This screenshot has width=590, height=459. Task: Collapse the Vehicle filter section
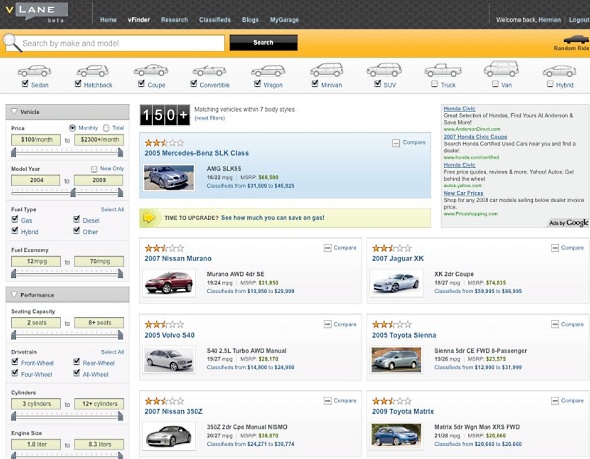14,111
